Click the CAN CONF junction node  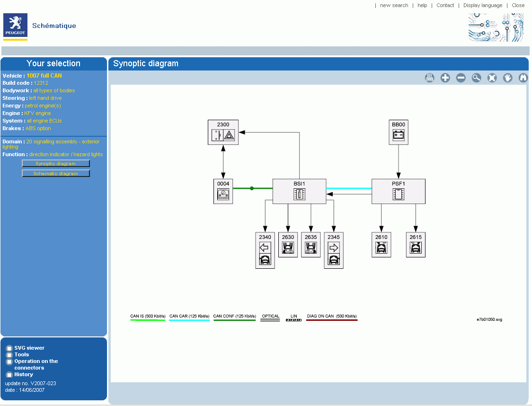click(252, 188)
